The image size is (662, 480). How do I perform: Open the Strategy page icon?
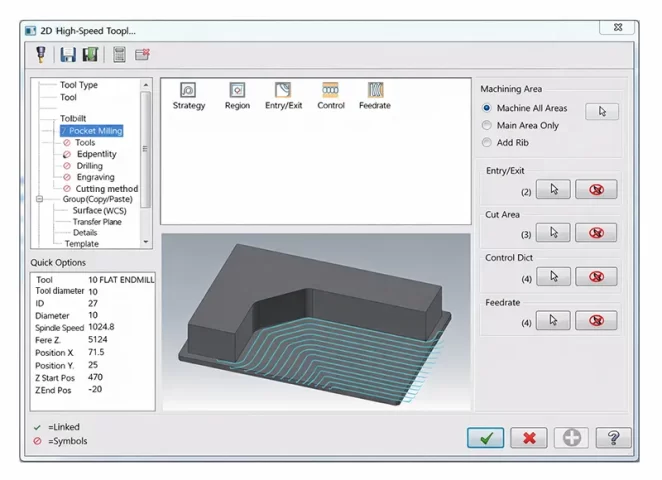coord(188,96)
